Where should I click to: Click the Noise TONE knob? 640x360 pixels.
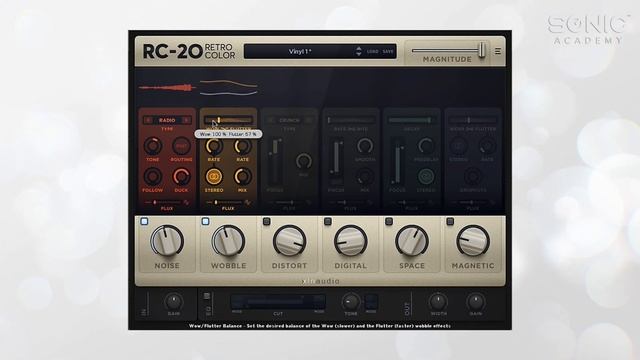tap(153, 146)
